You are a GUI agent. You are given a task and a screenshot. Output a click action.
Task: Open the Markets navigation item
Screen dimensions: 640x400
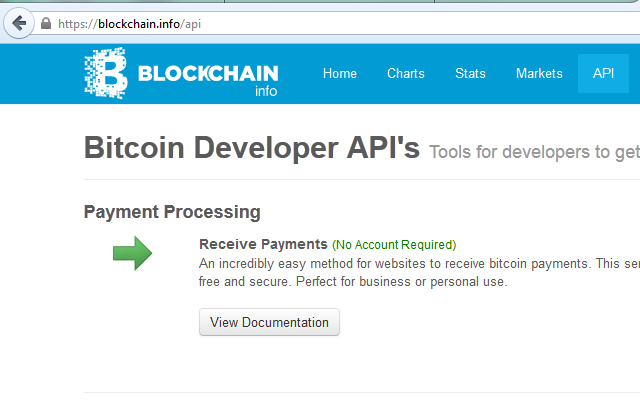[539, 73]
